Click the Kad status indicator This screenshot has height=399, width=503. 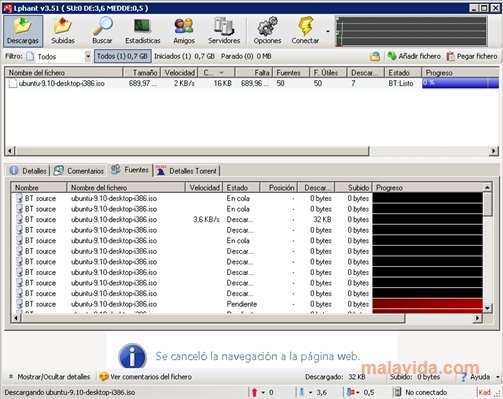[484, 392]
